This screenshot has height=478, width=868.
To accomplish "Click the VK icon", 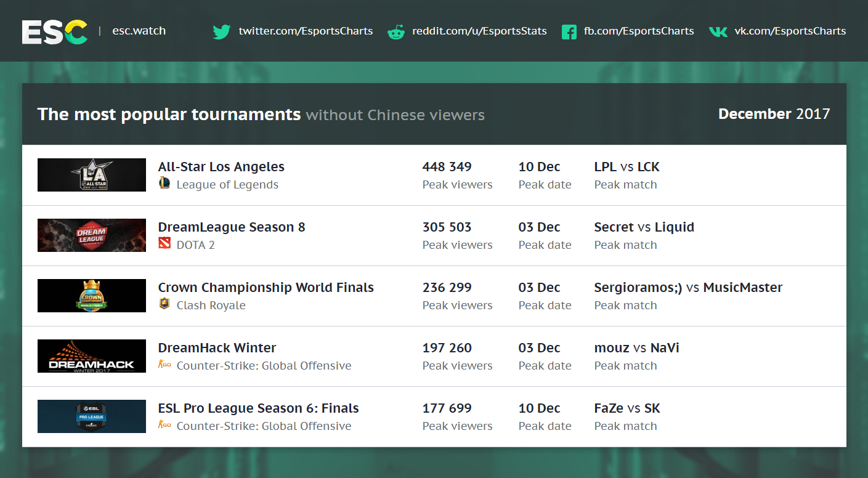I will pos(718,31).
